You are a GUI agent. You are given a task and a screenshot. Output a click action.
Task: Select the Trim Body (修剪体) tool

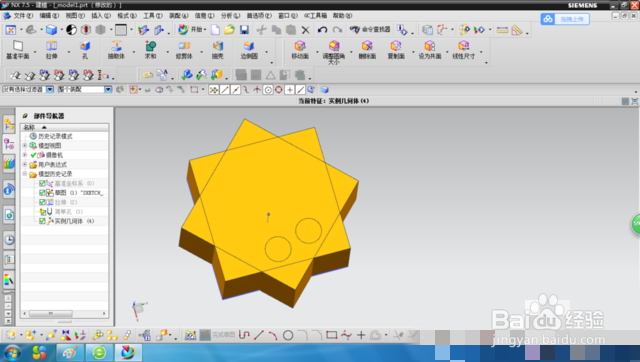pos(184,50)
